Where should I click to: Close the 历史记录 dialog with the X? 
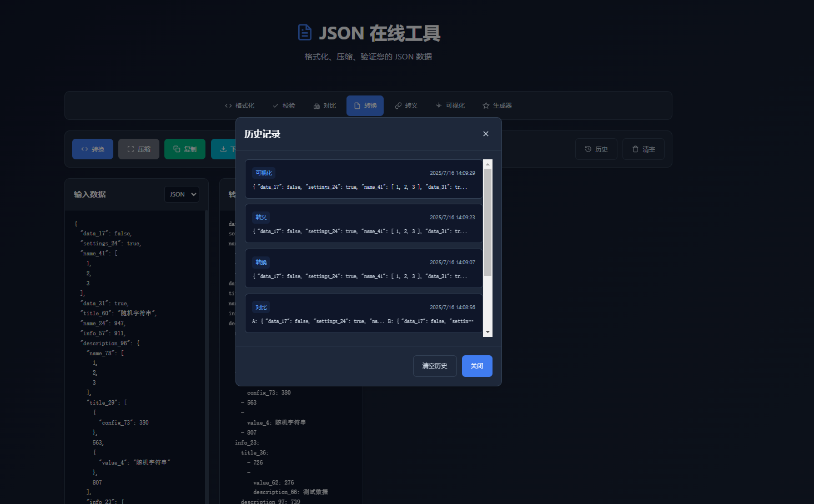coord(485,134)
